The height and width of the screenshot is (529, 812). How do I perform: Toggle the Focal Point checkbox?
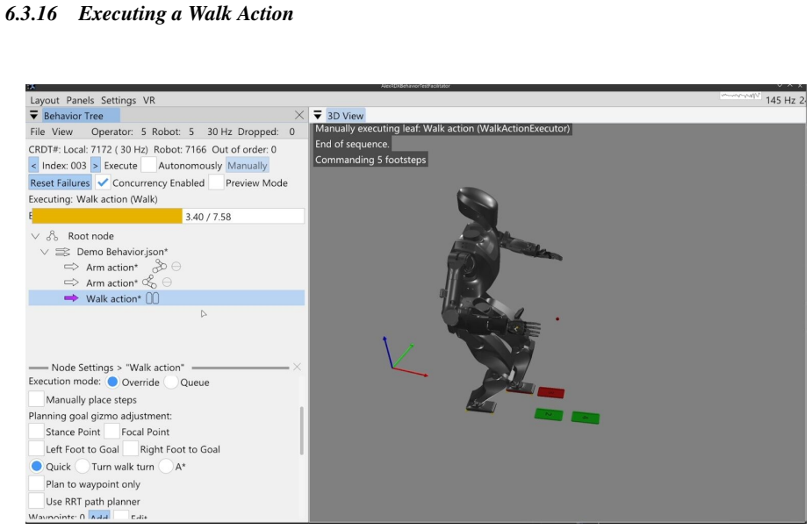tap(111, 431)
